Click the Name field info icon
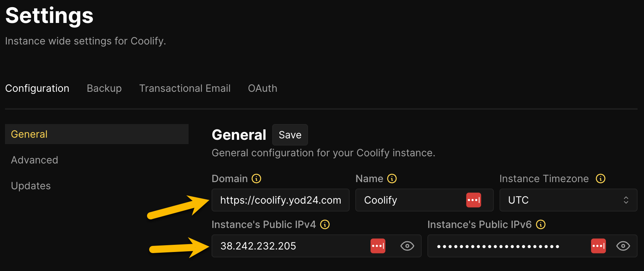Image resolution: width=644 pixels, height=271 pixels. click(392, 179)
